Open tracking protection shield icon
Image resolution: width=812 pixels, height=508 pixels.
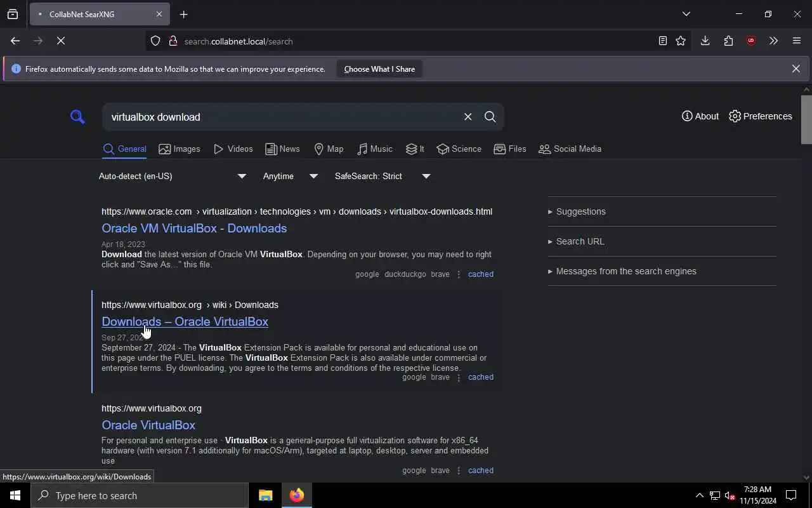155,41
